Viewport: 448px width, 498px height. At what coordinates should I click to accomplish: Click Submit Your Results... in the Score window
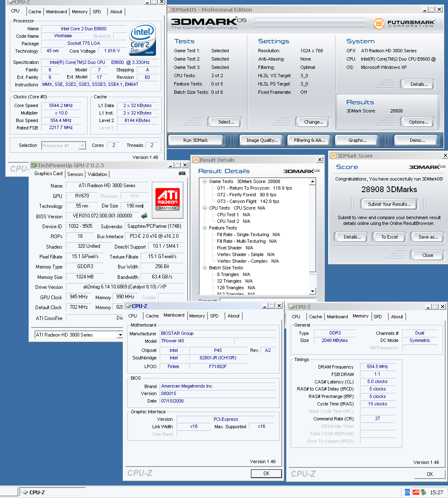tap(390, 204)
